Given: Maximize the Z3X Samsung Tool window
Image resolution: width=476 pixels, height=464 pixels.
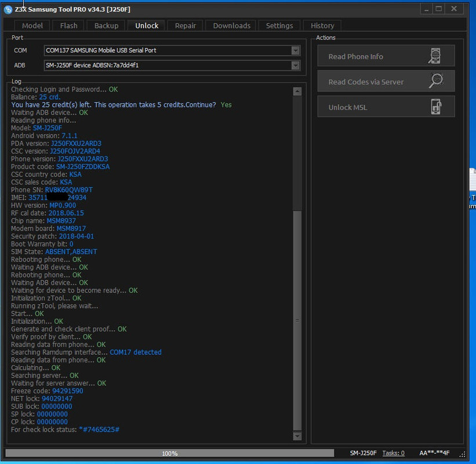Looking at the screenshot, I should (439, 9).
